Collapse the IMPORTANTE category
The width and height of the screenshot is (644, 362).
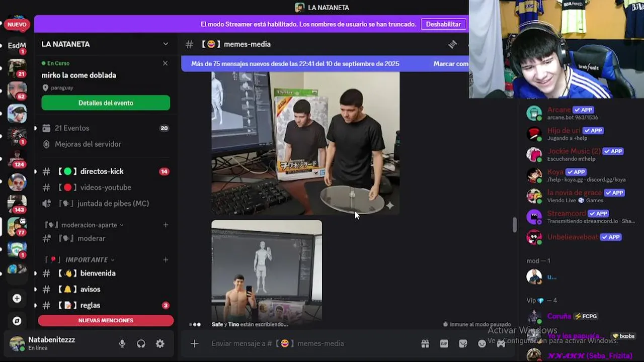click(x=80, y=259)
